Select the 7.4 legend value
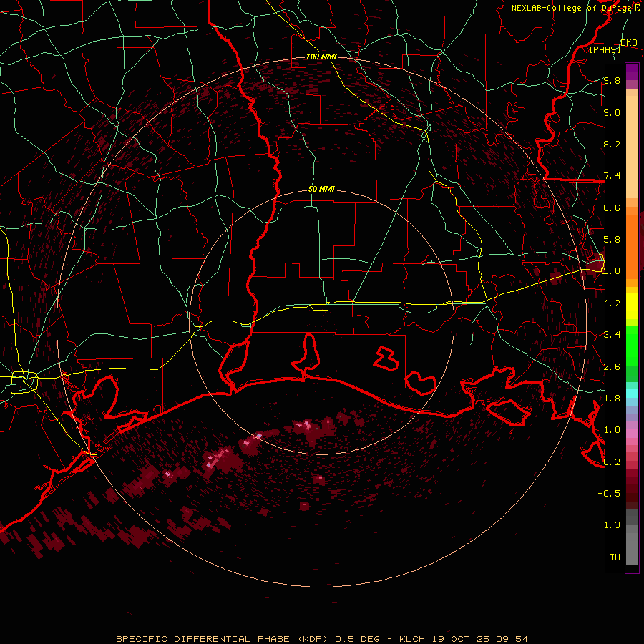This screenshot has height=644, width=644. coord(612,176)
